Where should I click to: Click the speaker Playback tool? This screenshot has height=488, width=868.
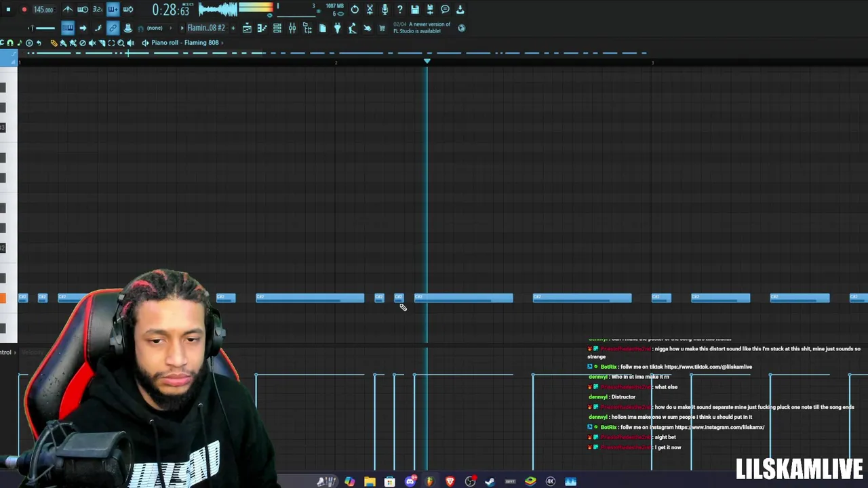(130, 43)
